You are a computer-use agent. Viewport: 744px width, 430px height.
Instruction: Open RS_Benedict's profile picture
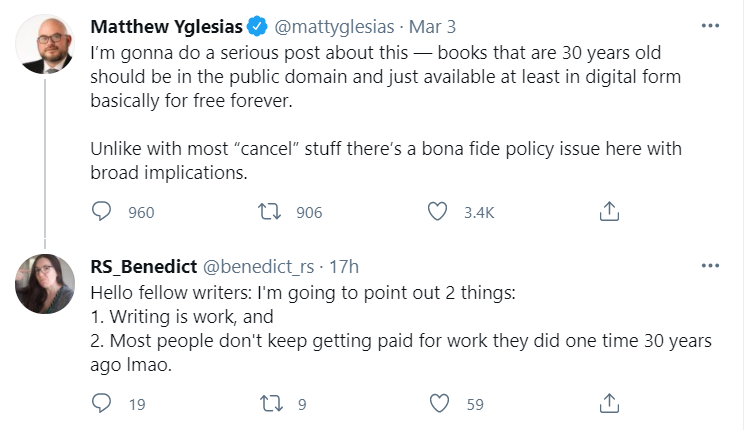pyautogui.click(x=45, y=284)
